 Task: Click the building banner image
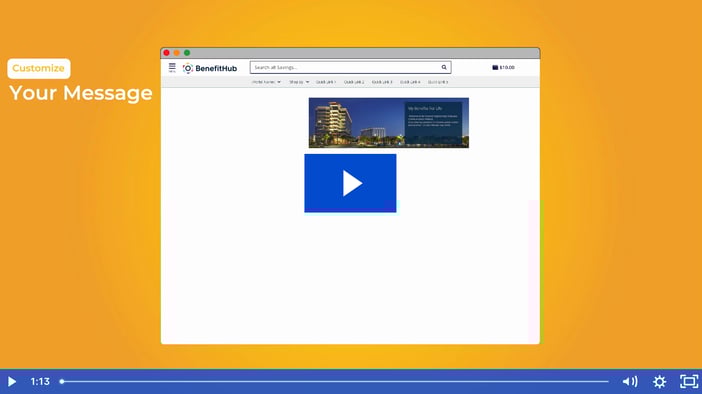pyautogui.click(x=389, y=123)
